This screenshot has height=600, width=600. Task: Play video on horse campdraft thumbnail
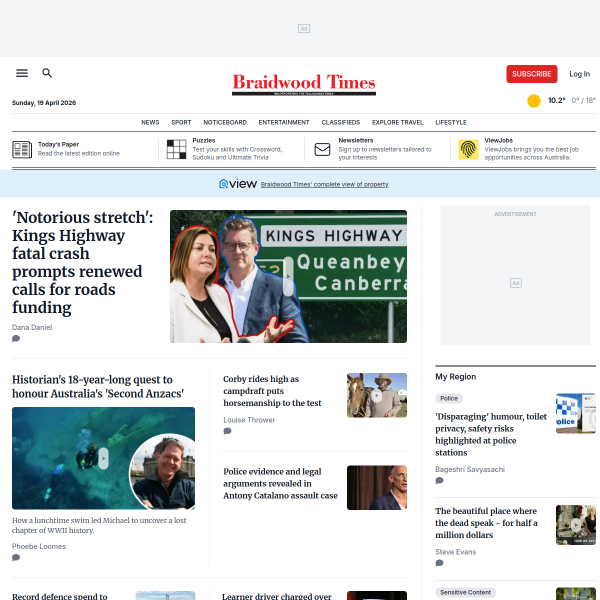pyautogui.click(x=377, y=396)
